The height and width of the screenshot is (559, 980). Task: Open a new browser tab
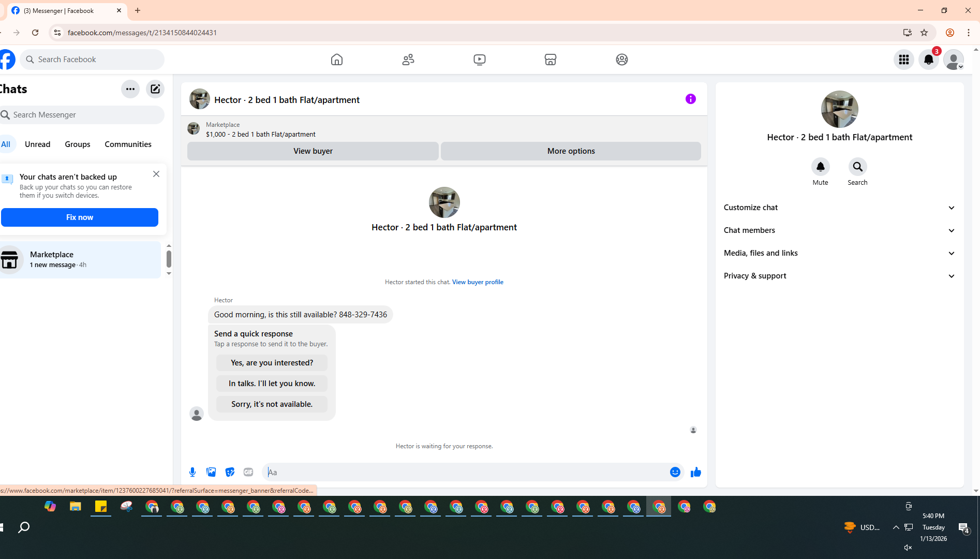[x=138, y=10]
